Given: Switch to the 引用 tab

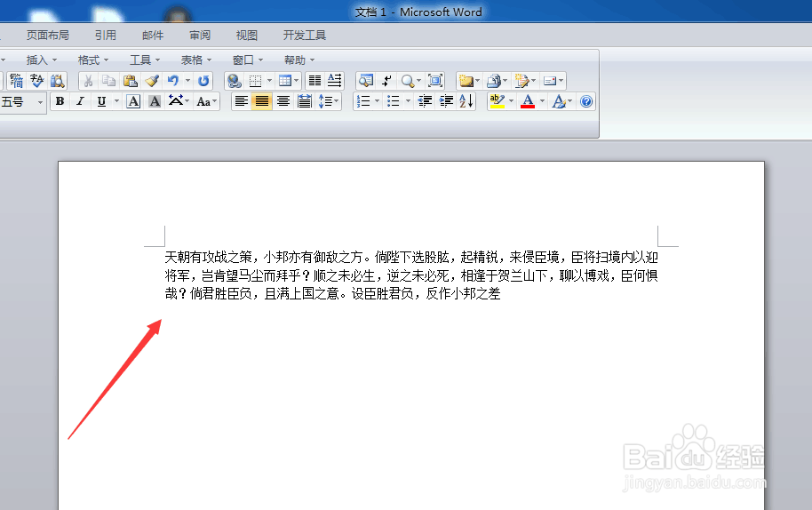Looking at the screenshot, I should (x=106, y=36).
